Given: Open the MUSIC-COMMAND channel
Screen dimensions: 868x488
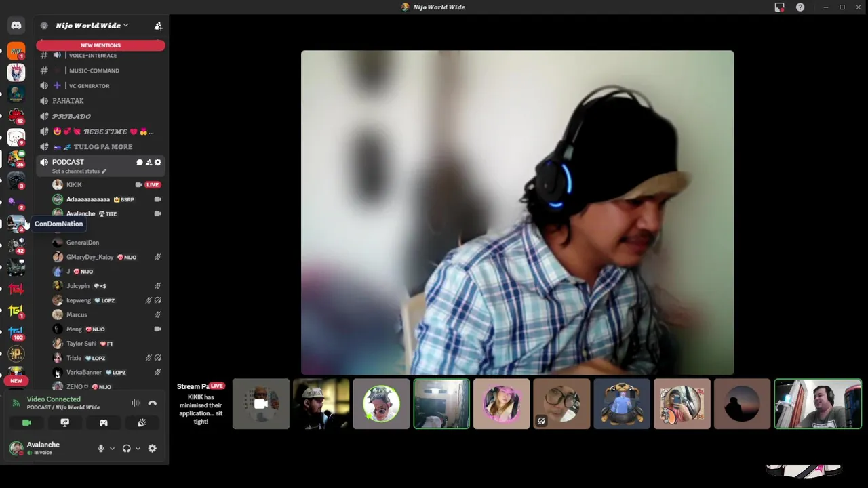Looking at the screenshot, I should pyautogui.click(x=100, y=70).
